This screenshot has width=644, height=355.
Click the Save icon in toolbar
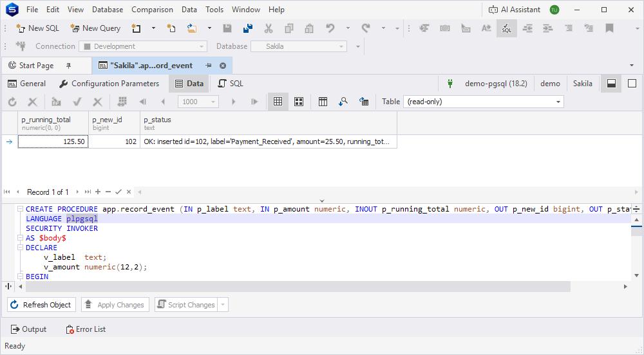point(227,28)
